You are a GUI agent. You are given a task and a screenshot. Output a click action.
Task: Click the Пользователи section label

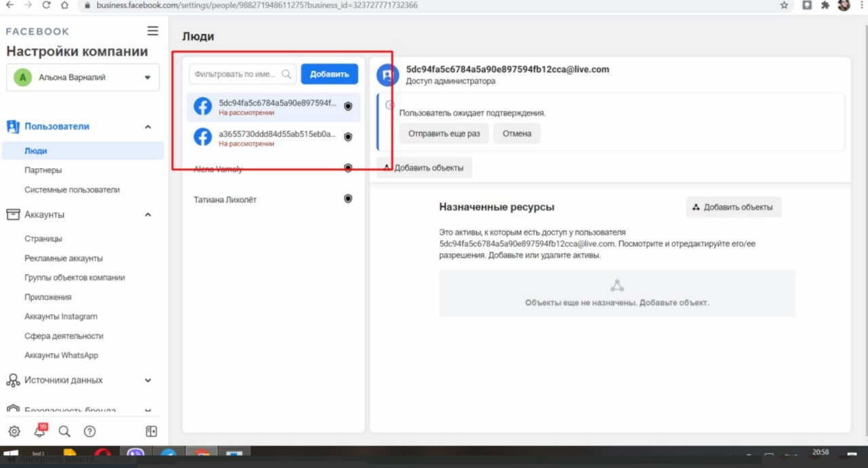tap(57, 127)
